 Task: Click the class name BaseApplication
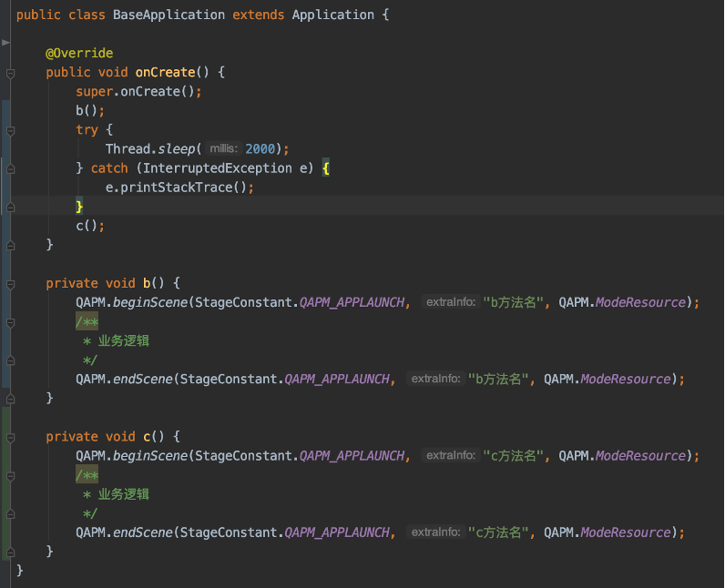(x=168, y=15)
